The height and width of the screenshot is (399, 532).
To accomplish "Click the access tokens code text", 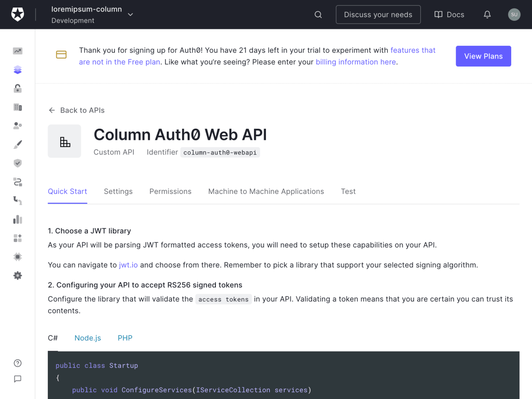I will [223, 299].
